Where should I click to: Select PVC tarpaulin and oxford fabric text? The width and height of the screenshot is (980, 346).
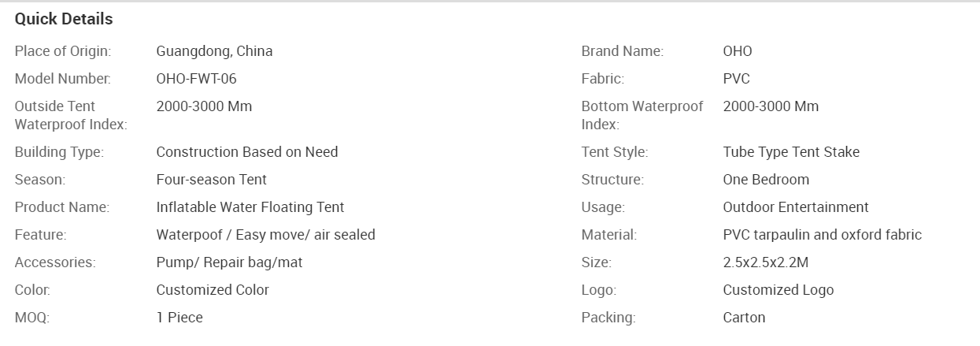pyautogui.click(x=823, y=235)
